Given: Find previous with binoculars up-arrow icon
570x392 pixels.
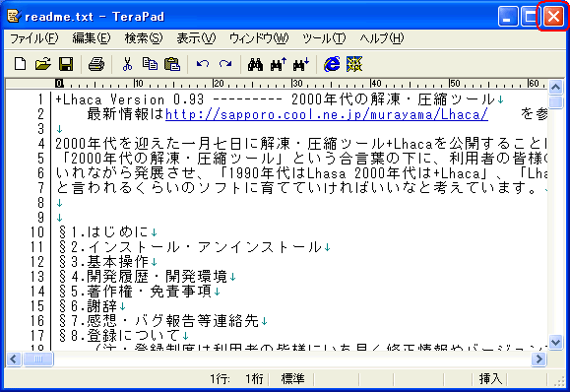Looking at the screenshot, I should click(279, 64).
